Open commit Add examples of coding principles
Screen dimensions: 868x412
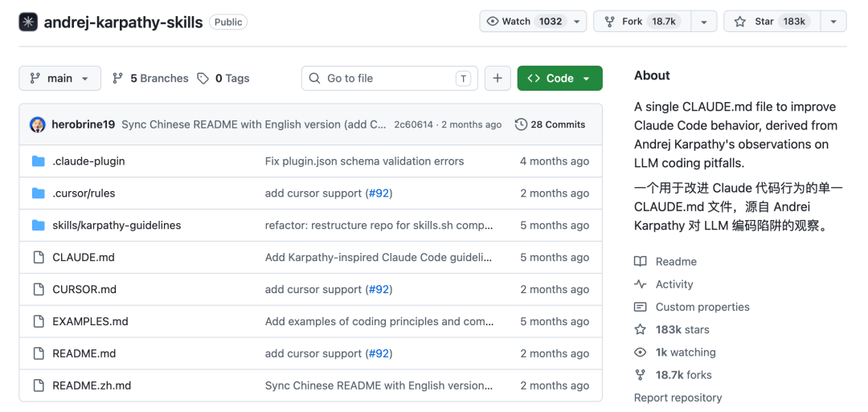coord(379,322)
